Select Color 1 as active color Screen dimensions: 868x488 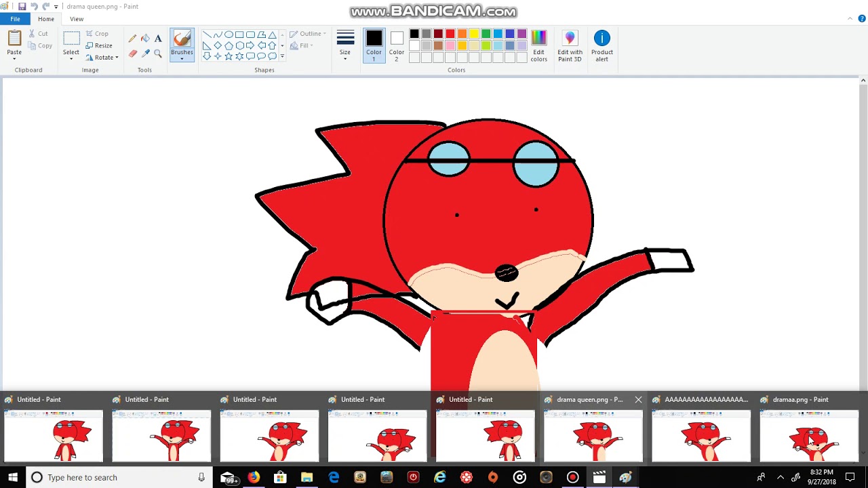(374, 46)
